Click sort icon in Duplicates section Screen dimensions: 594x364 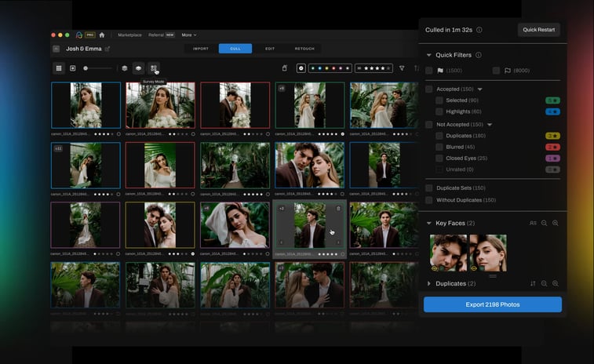click(x=533, y=283)
